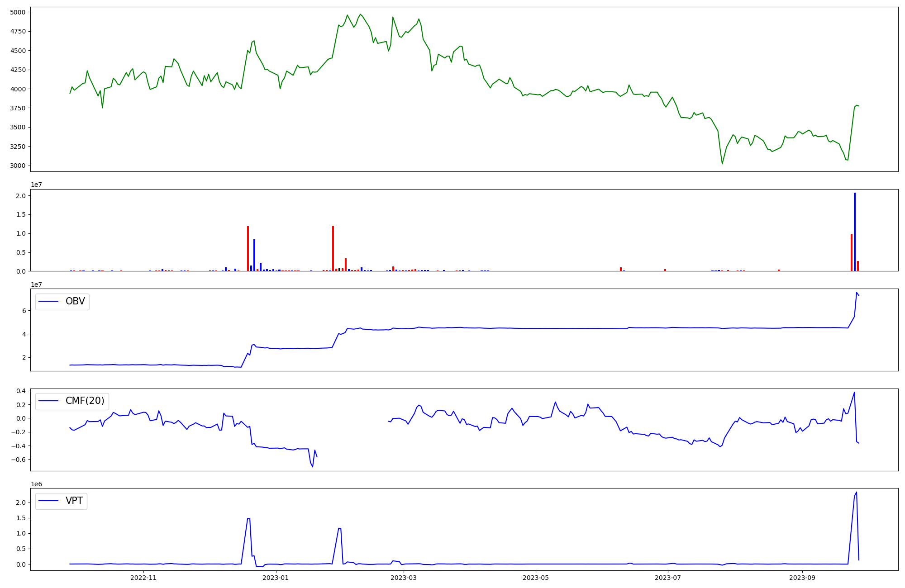Click the blue line sample in VPT legend

49,501
